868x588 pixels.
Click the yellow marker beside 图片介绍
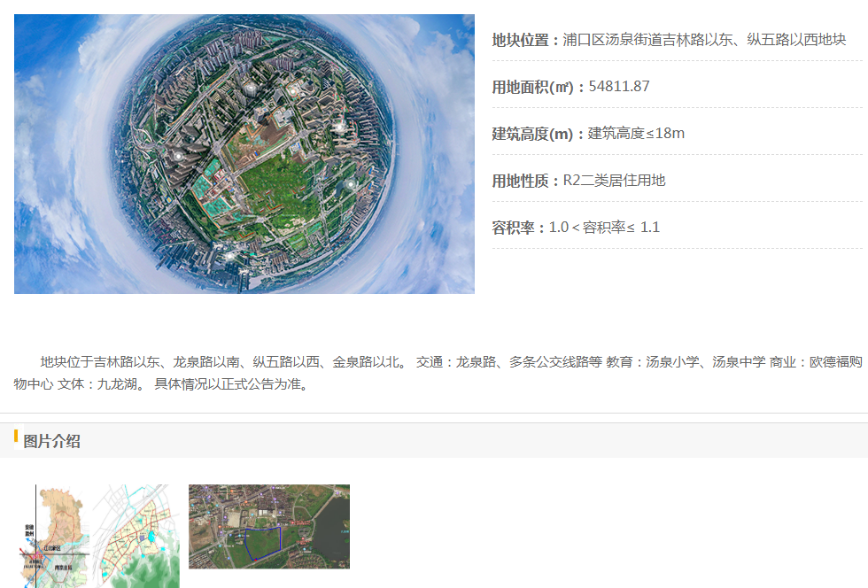click(x=16, y=437)
